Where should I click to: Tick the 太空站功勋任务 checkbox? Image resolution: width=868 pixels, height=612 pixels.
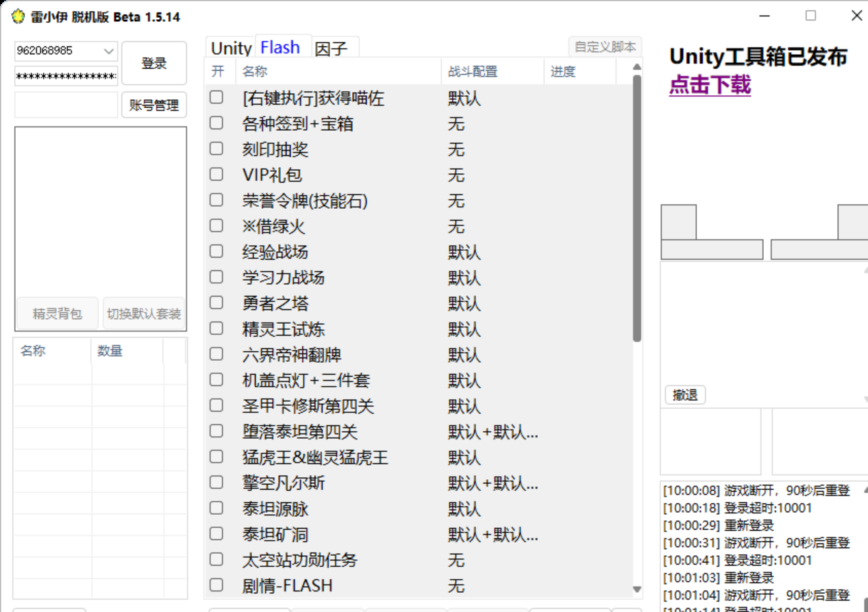tap(216, 559)
